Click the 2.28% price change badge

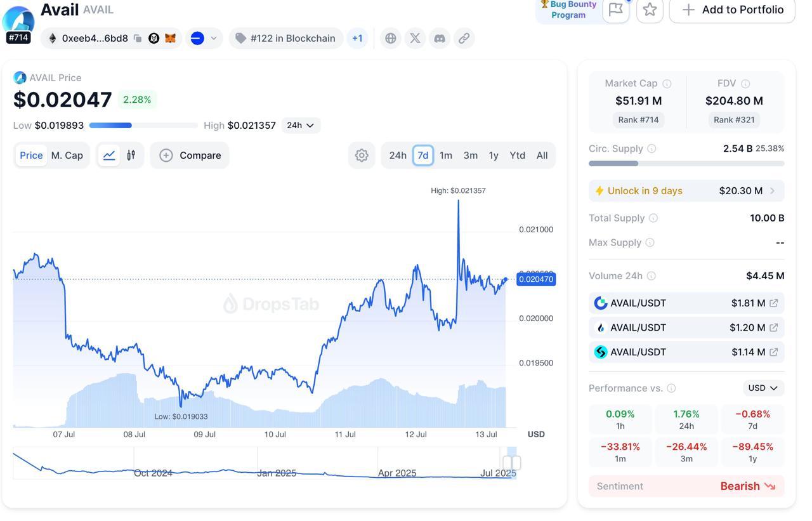pos(137,100)
